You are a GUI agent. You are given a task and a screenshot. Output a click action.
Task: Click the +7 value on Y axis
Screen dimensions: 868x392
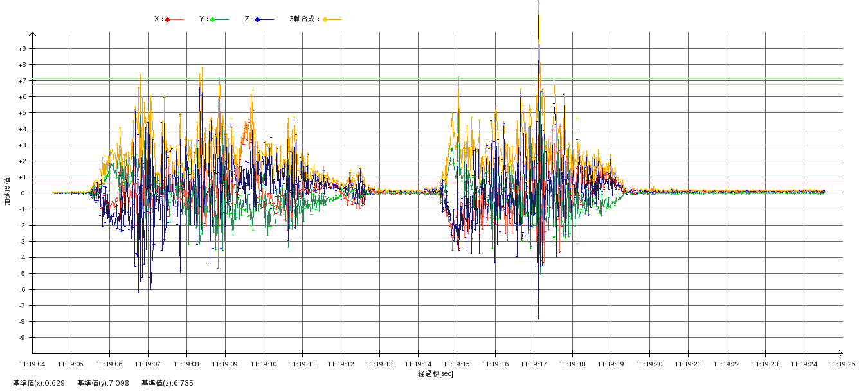tap(22, 81)
